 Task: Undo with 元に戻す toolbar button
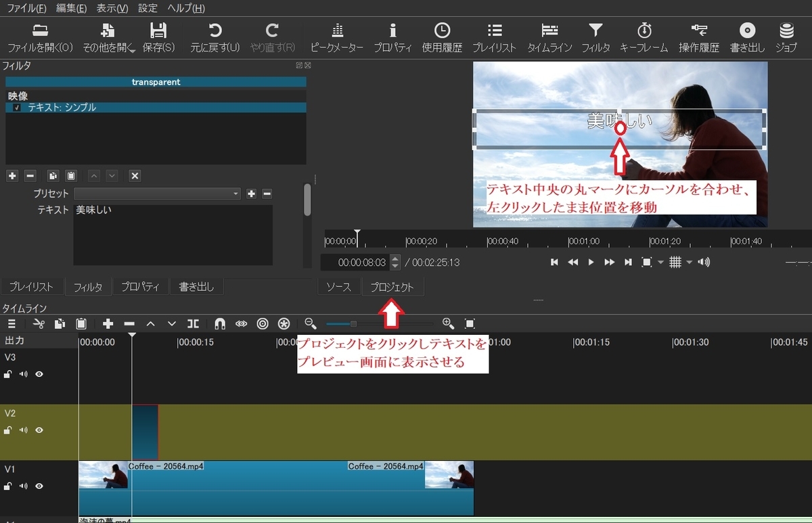pos(215,38)
